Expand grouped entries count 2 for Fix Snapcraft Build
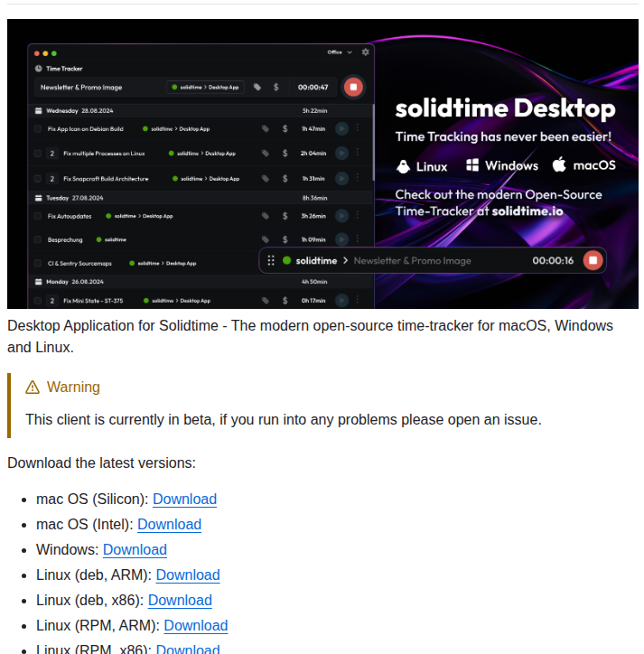 tap(52, 179)
